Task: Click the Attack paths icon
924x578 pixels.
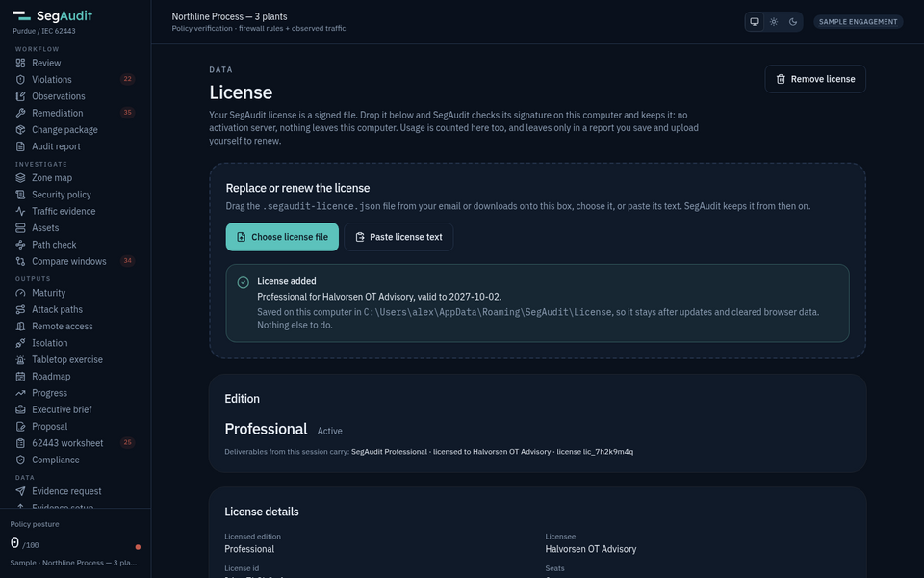Action: tap(20, 309)
